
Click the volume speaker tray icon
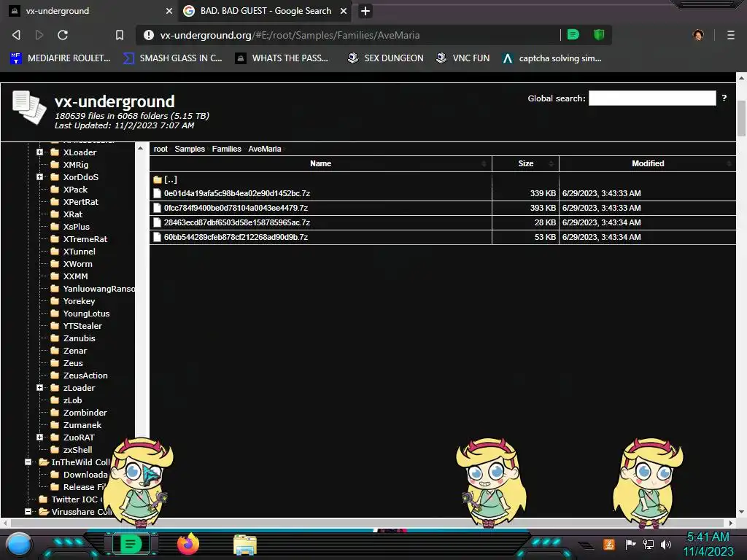(666, 544)
